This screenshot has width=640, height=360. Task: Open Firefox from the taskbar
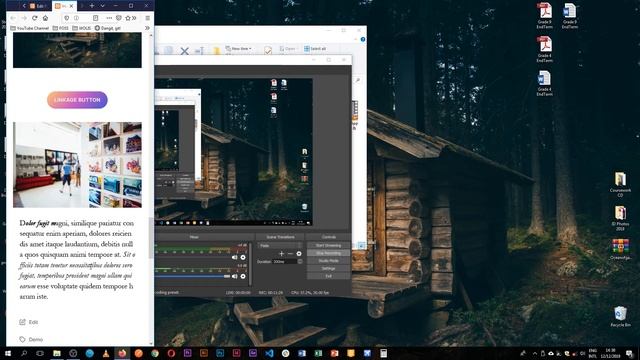pos(122,353)
